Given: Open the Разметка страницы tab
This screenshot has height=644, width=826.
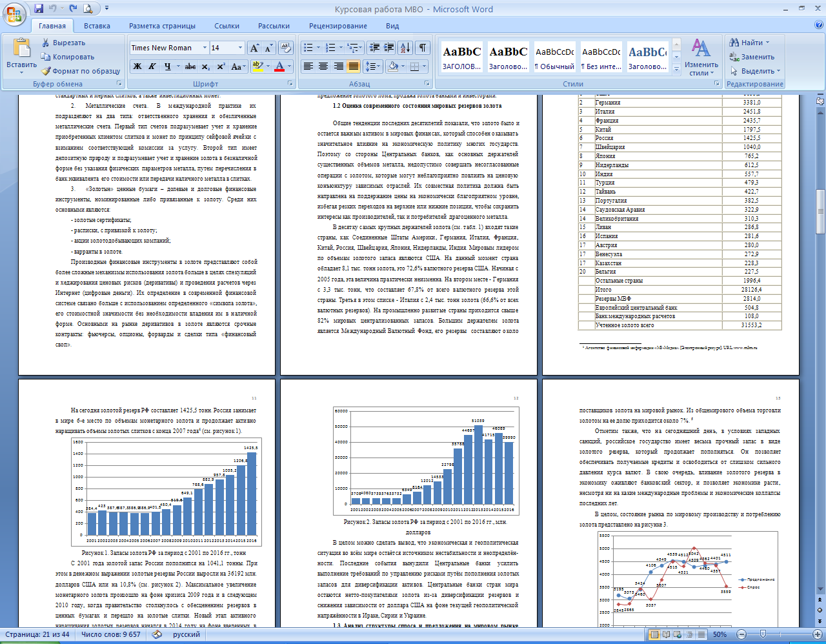Looking at the screenshot, I should [162, 26].
